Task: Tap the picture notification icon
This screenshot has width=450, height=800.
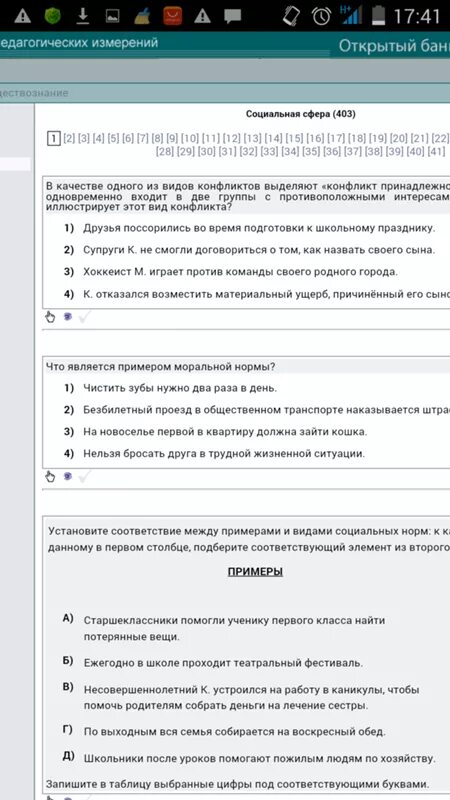Action: (x=112, y=17)
